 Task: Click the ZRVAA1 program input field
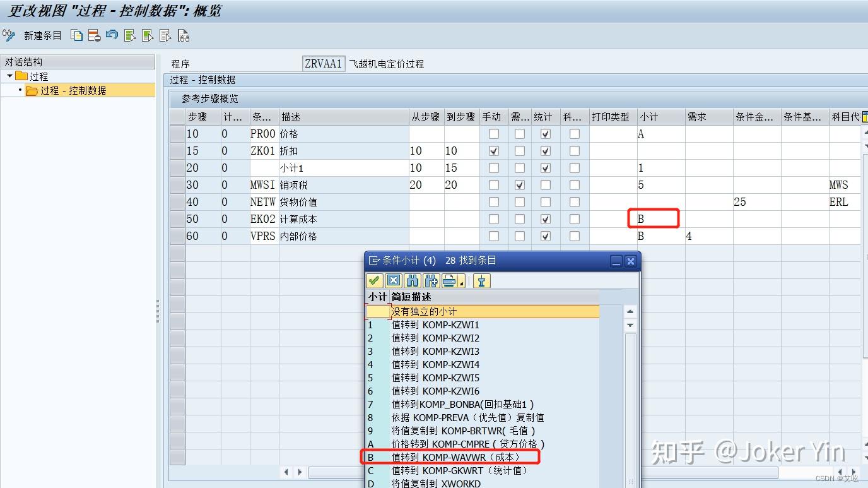click(324, 63)
